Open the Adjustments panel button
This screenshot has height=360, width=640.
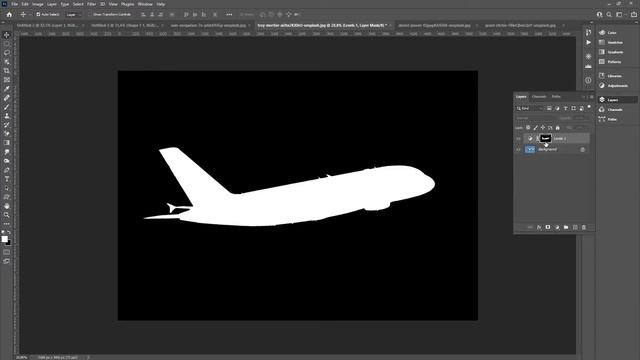click(x=613, y=86)
